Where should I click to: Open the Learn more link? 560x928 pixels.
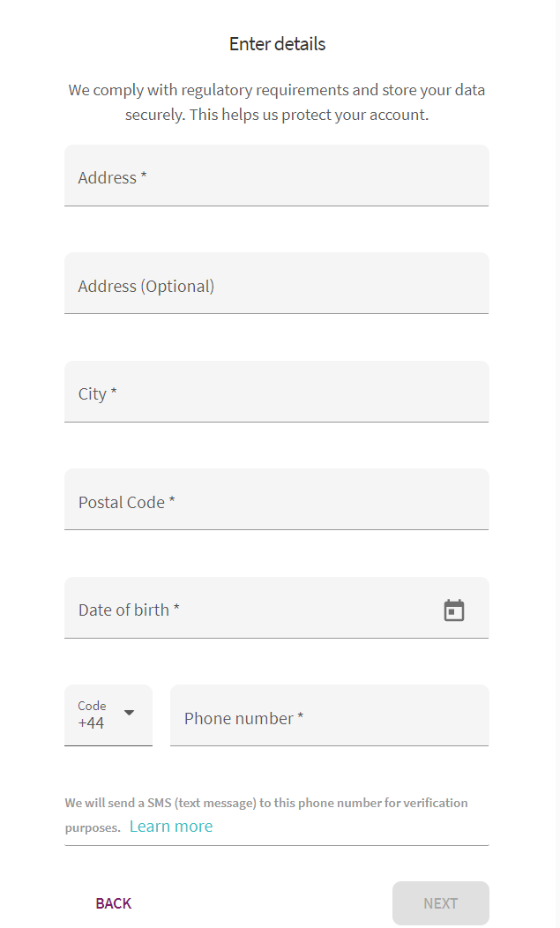[171, 827]
